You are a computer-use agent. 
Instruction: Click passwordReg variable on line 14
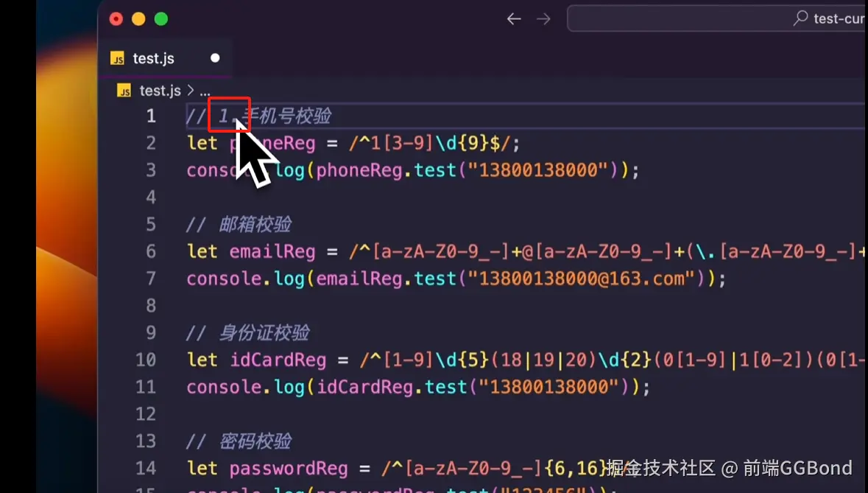tap(289, 469)
